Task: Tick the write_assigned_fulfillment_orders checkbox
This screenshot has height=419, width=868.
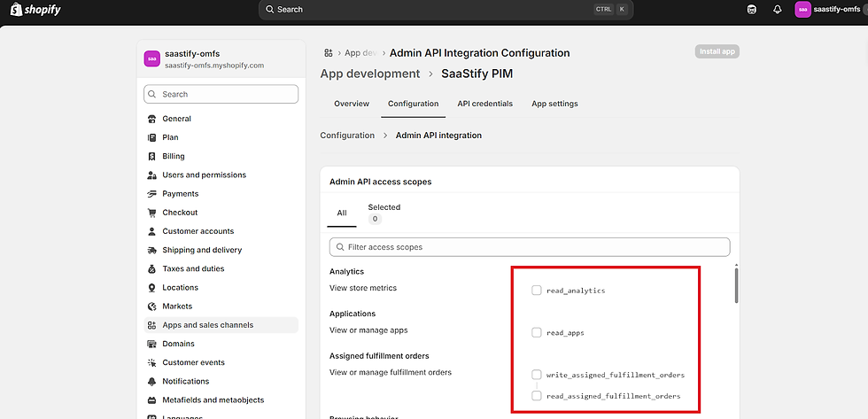Action: coord(537,375)
